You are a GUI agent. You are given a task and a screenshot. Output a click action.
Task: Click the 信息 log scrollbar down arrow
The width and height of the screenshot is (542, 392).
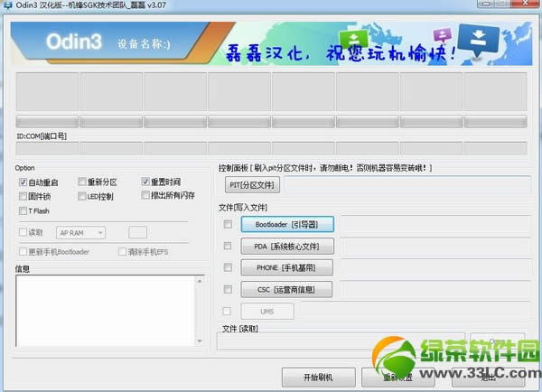[x=200, y=341]
